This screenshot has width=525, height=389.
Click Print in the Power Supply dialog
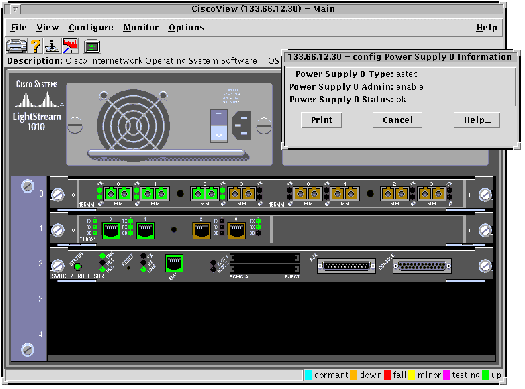point(321,120)
